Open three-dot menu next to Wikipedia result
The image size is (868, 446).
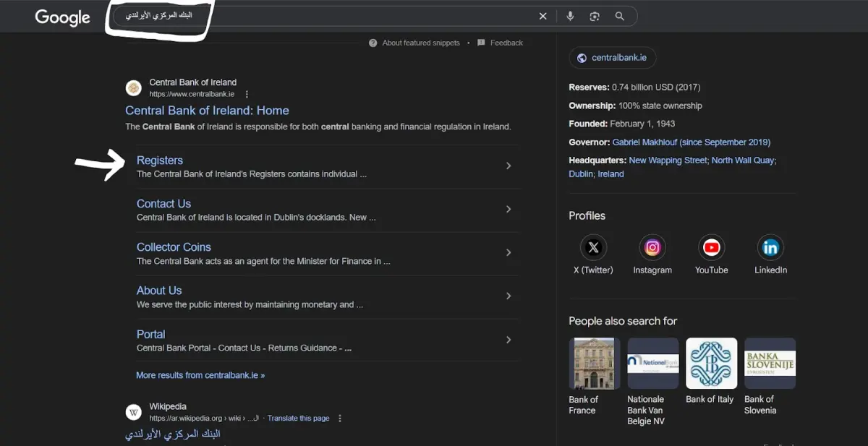click(x=340, y=418)
